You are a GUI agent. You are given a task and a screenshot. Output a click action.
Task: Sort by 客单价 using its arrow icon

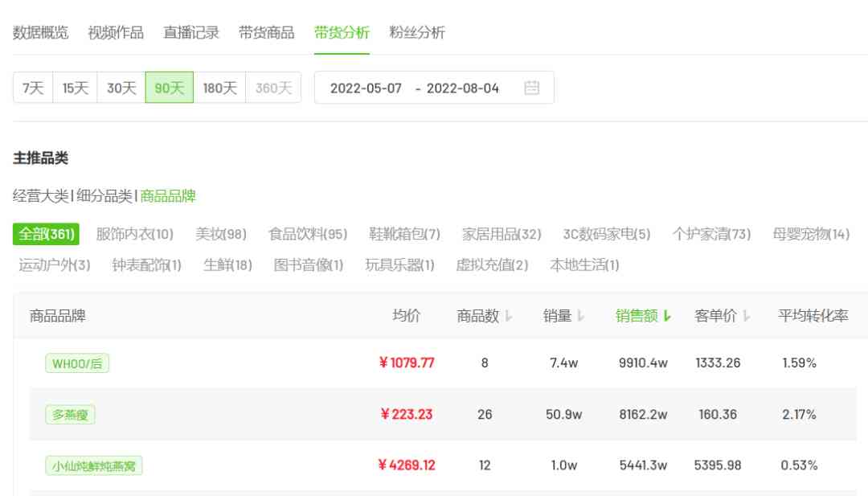pos(746,316)
